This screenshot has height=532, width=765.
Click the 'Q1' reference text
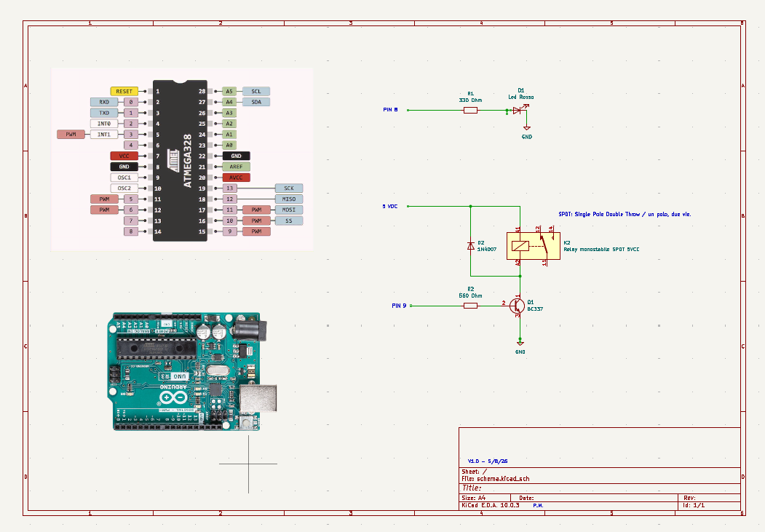[x=531, y=302]
